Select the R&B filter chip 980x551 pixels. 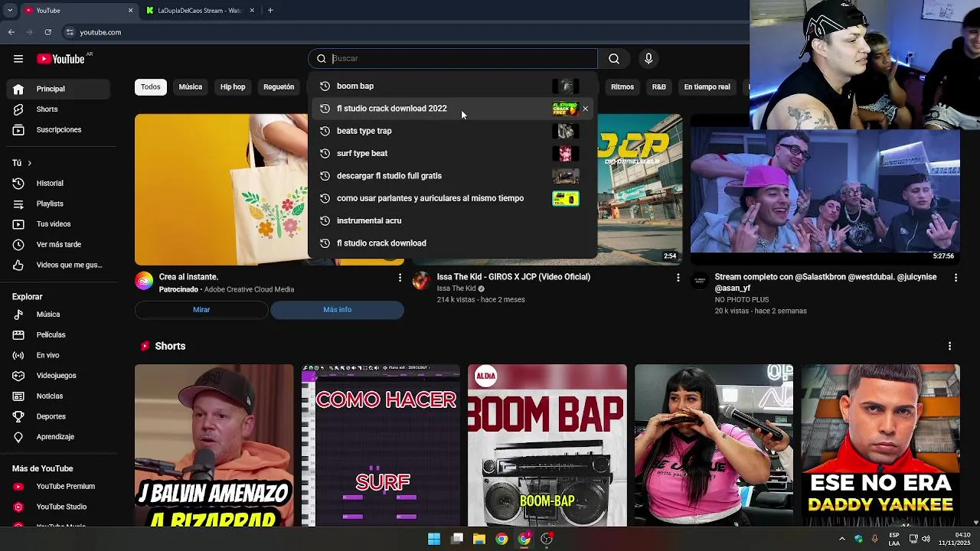click(659, 87)
